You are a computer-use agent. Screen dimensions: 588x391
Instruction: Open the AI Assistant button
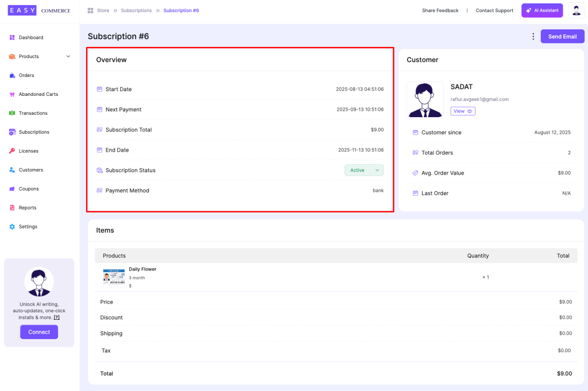542,10
